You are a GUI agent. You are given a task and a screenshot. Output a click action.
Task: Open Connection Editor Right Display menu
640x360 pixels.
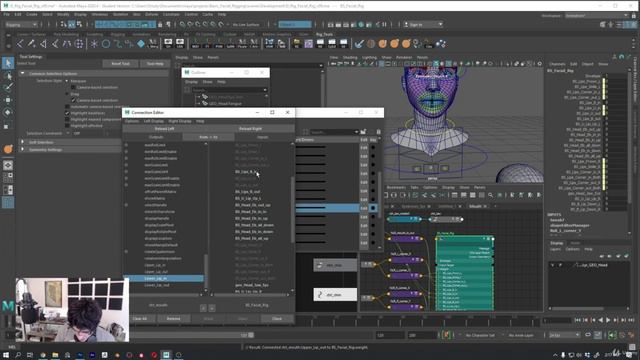180,121
